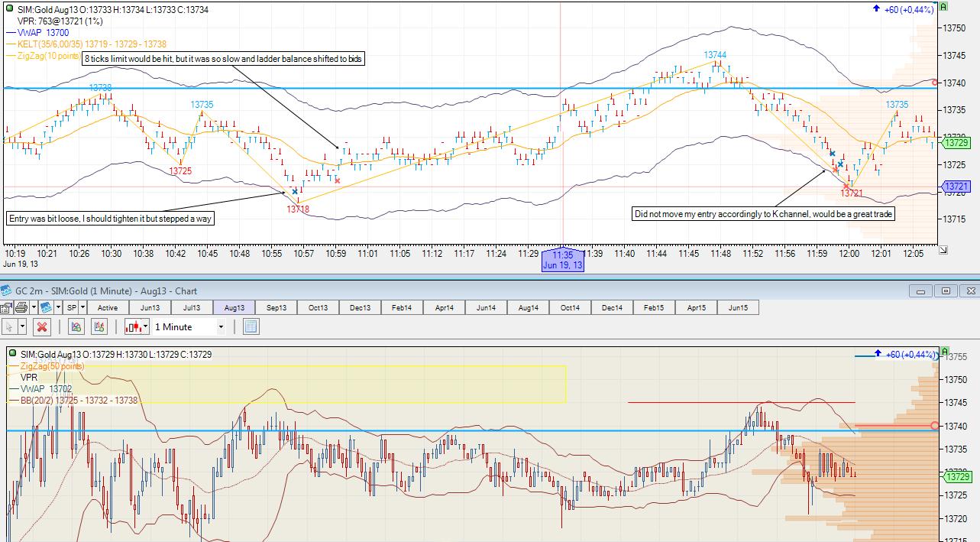Select the pointer cursor tool
This screenshot has width=980, height=542.
coord(9,326)
